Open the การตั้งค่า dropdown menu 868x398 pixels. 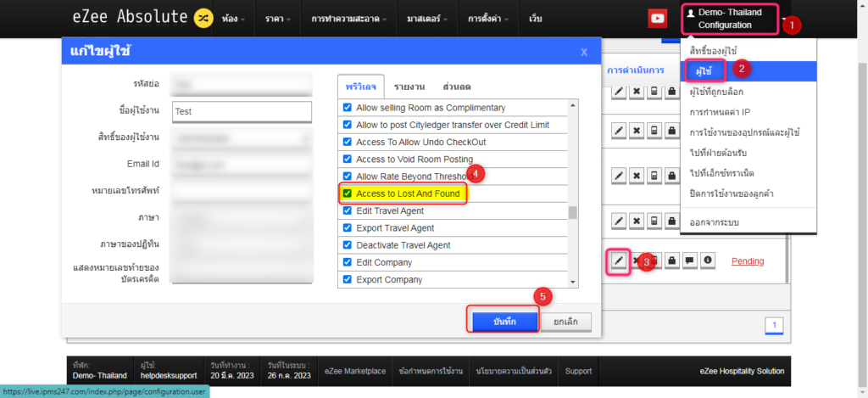pyautogui.click(x=487, y=19)
